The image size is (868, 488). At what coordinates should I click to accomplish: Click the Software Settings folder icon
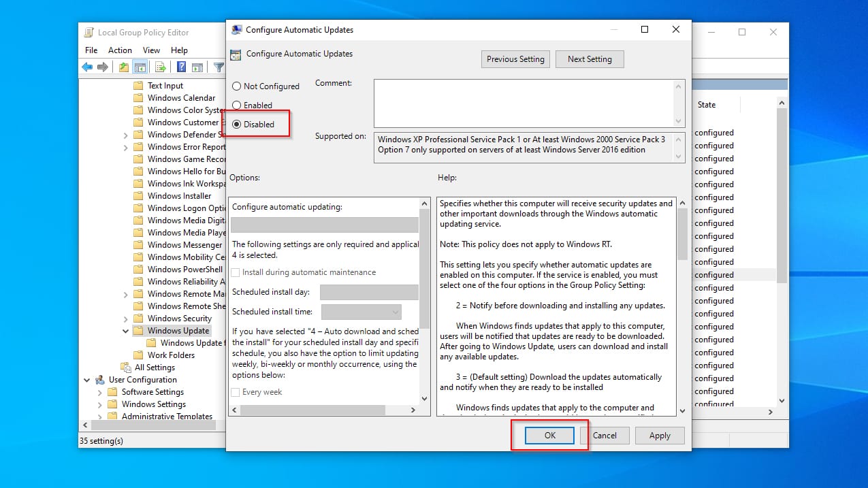tap(113, 392)
